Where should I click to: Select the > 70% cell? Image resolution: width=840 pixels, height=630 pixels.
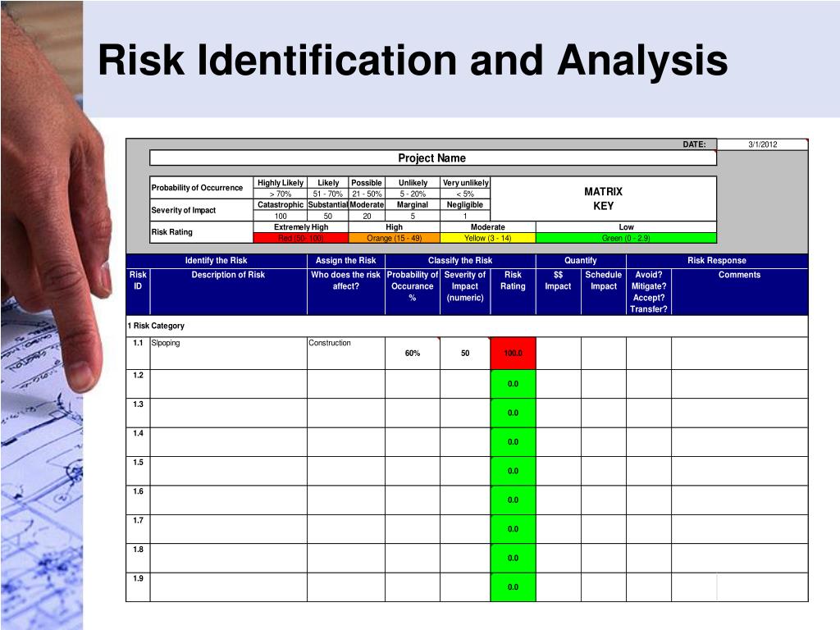[x=281, y=194]
